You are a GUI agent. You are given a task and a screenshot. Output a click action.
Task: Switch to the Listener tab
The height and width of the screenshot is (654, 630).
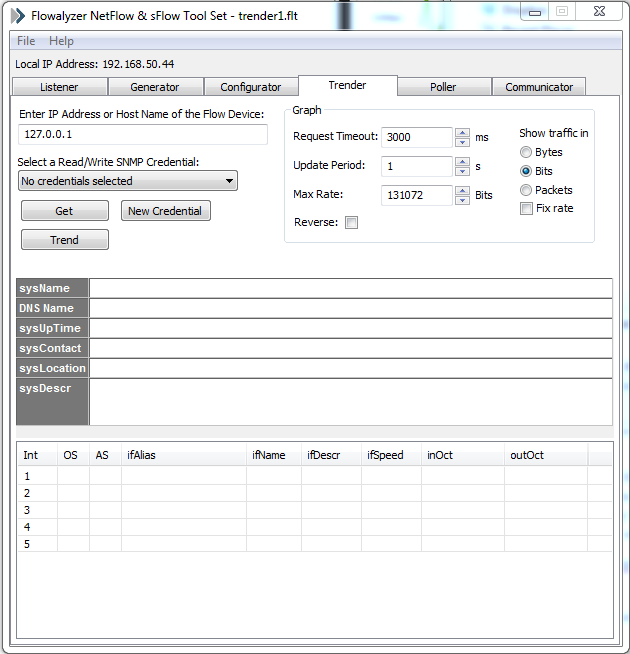(x=59, y=87)
